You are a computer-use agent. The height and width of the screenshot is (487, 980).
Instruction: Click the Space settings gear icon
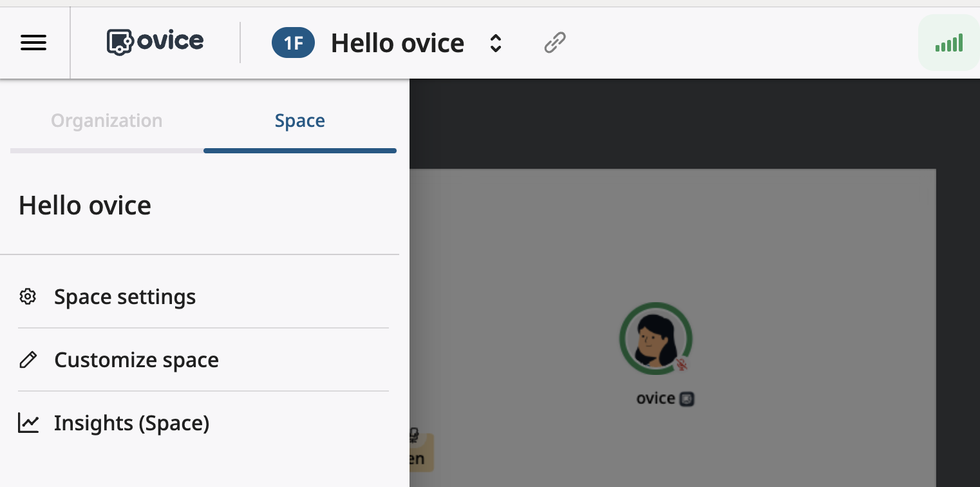point(28,297)
